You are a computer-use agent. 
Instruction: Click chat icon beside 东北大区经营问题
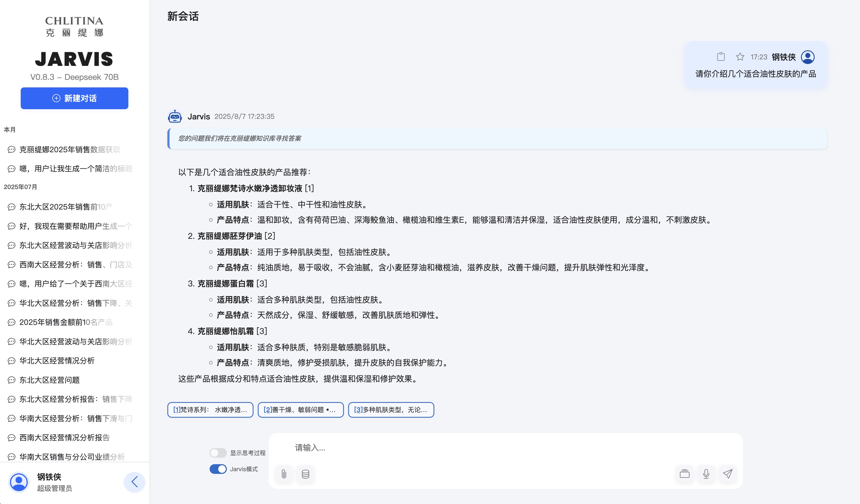click(12, 380)
